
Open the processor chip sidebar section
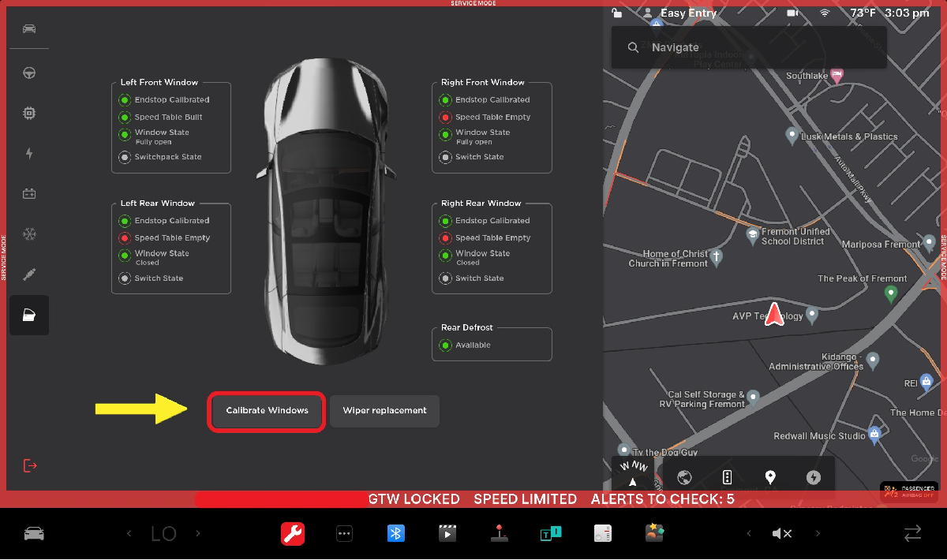(29, 114)
